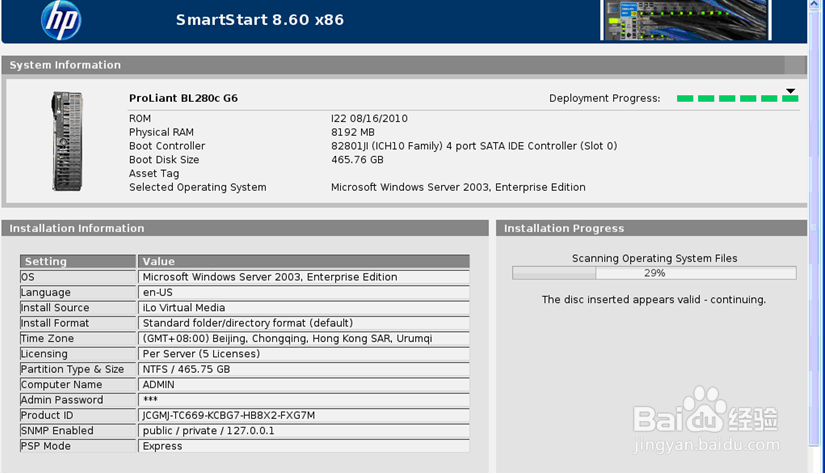Screen dimensions: 825x474
Task: Click the Deployment Progress arrow marker
Action: (x=790, y=91)
